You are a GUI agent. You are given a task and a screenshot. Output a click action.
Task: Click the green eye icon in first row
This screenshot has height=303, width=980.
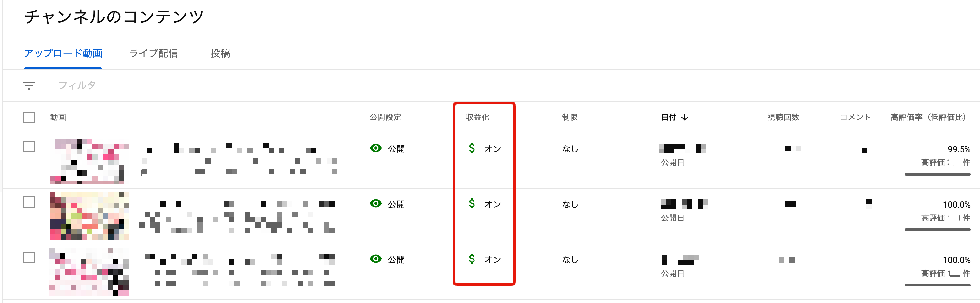(376, 148)
